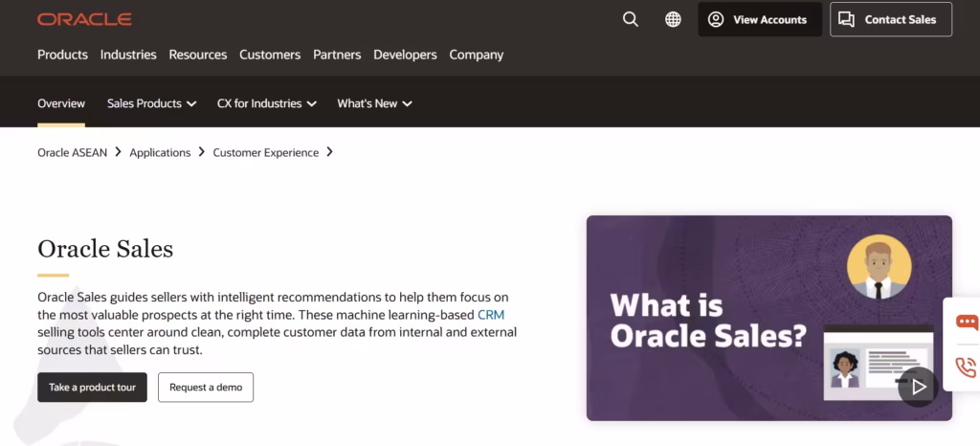Viewport: 980px width, 446px height.
Task: Open the Partners menu
Action: click(x=337, y=55)
